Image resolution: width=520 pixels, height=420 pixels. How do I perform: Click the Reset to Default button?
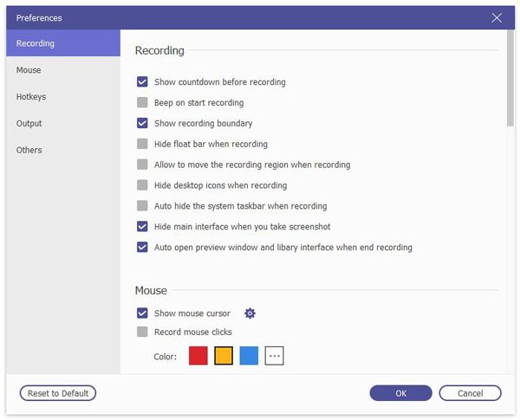(58, 393)
